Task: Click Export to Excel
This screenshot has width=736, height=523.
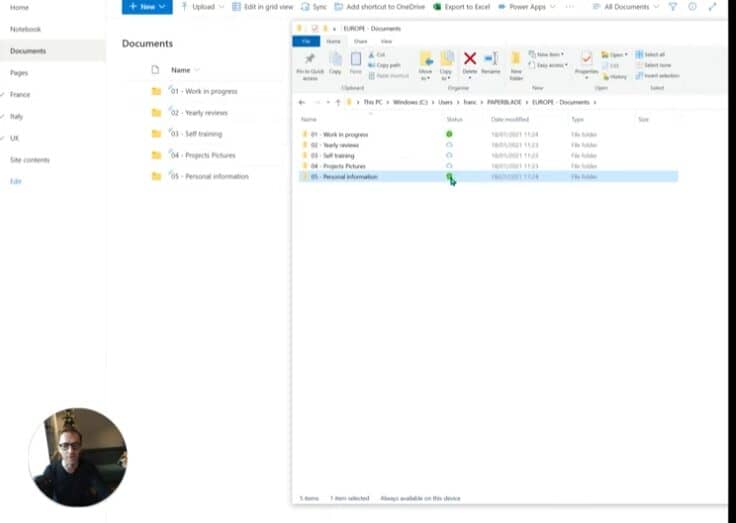Action: pyautogui.click(x=461, y=7)
